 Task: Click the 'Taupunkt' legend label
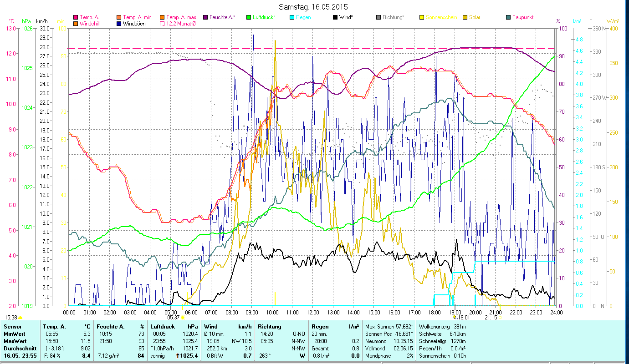click(523, 17)
